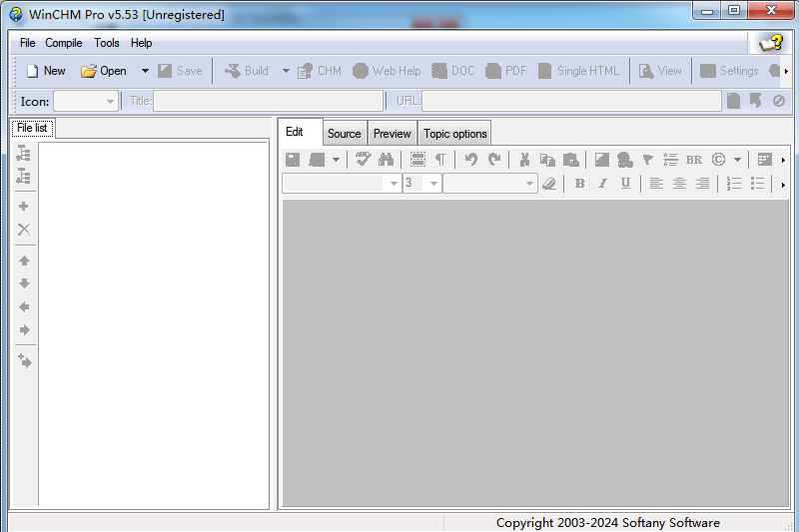Open the Icon combo box
Image resolution: width=799 pixels, height=532 pixels.
point(86,101)
